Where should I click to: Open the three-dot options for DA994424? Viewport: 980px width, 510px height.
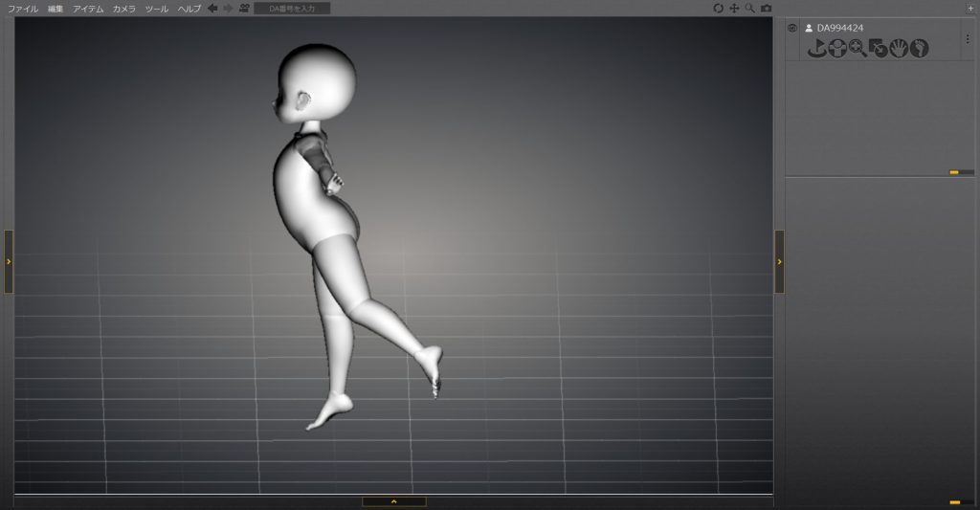coord(968,39)
